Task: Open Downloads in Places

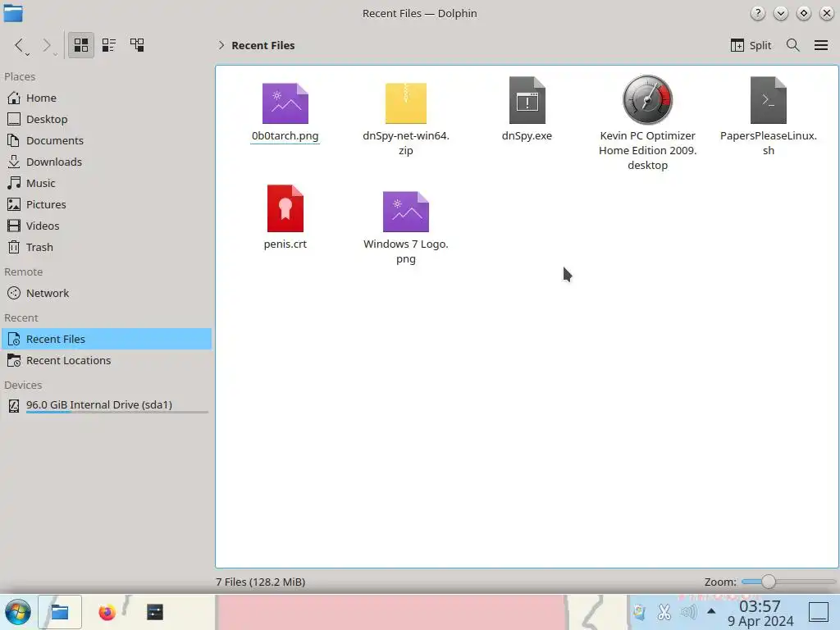Action: tap(106, 162)
